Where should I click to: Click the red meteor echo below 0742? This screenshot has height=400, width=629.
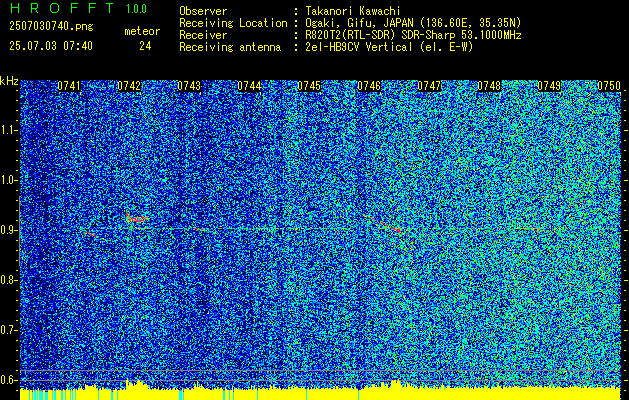tap(137, 218)
